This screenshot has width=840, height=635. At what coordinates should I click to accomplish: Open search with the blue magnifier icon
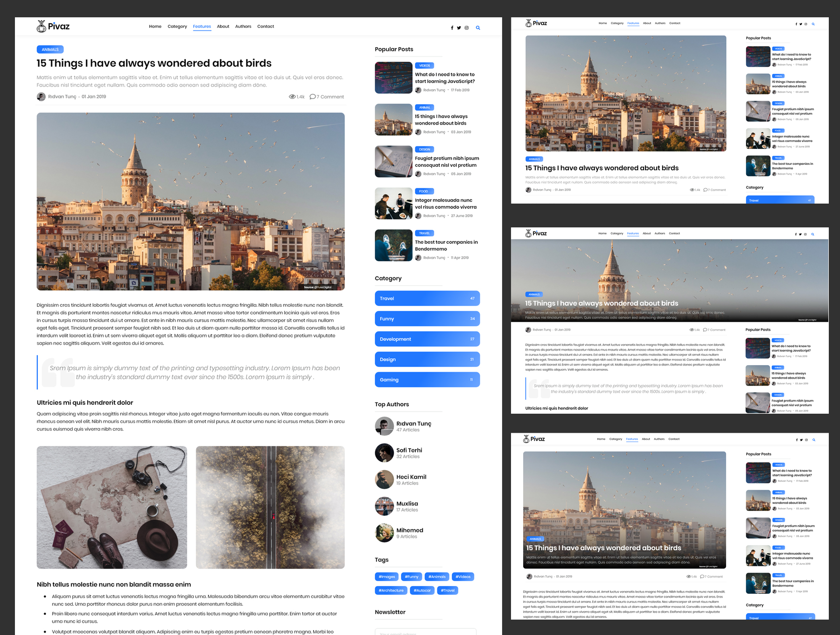click(478, 28)
